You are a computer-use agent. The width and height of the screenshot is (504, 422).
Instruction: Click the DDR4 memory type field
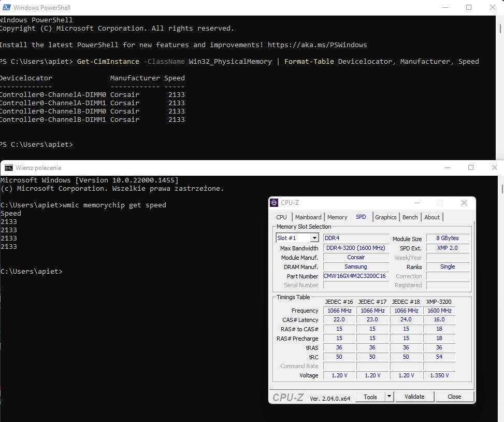tap(356, 238)
